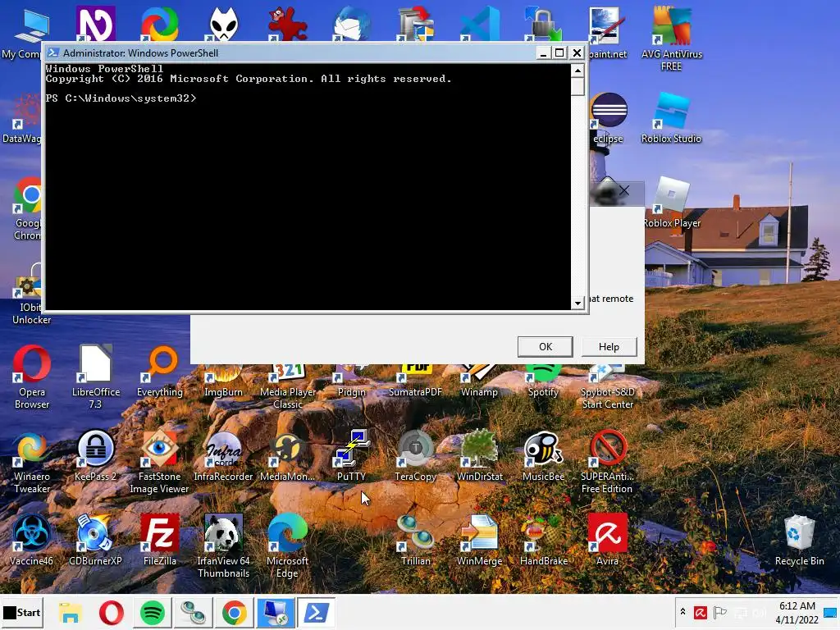Open SUPERAntiSpyware Free Edition icon
The height and width of the screenshot is (630, 840).
tap(608, 461)
